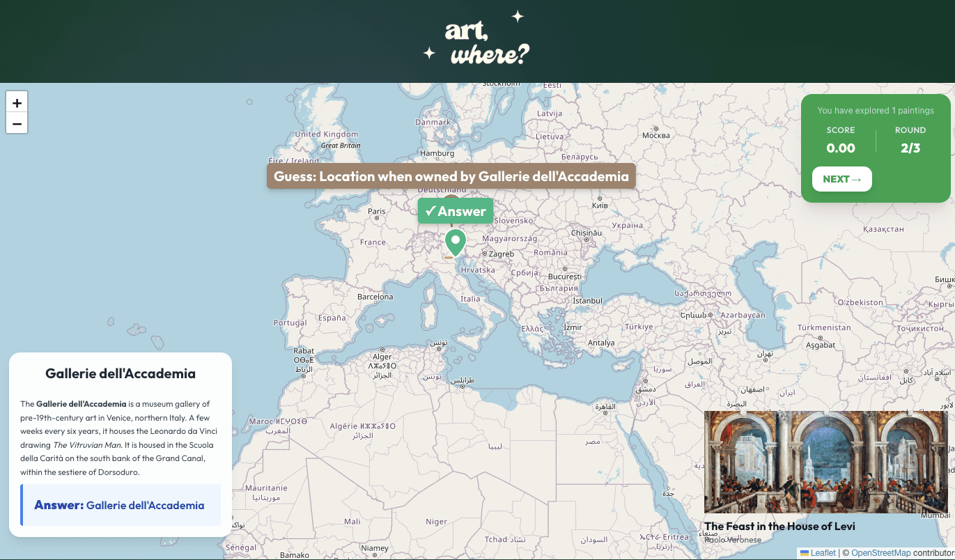Click the Danmark label on the map

coord(433,122)
